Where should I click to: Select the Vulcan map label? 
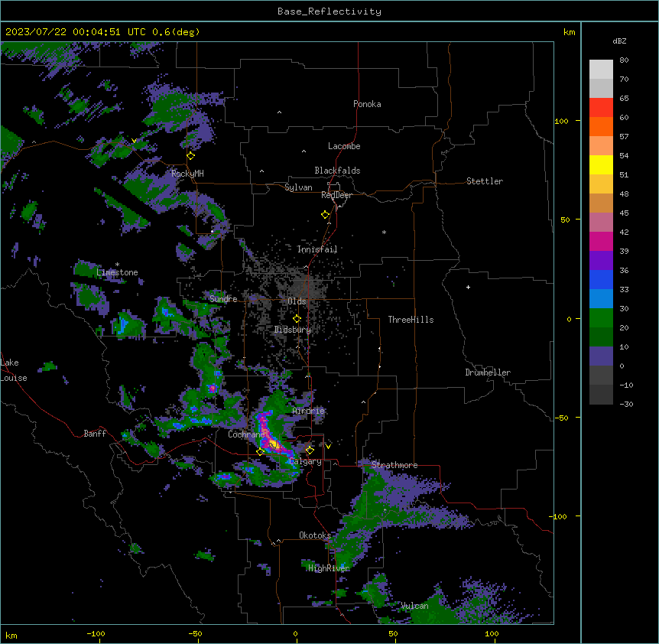pyautogui.click(x=414, y=606)
